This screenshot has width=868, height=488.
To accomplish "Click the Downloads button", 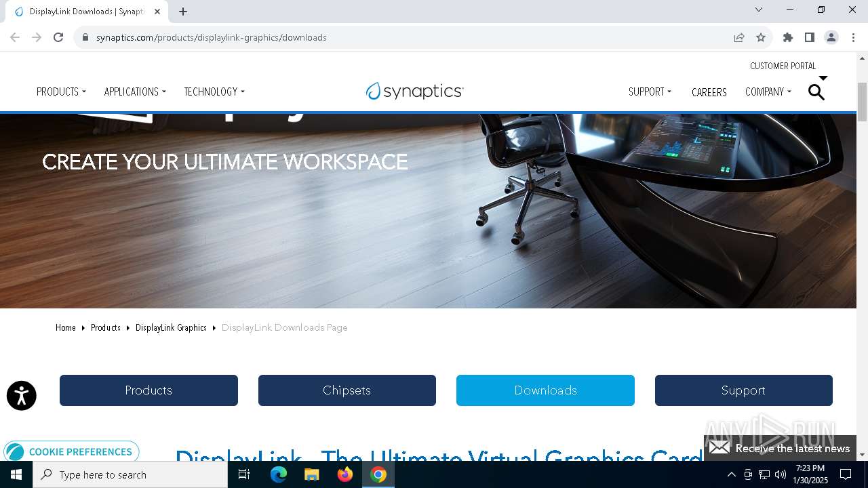I will pyautogui.click(x=545, y=390).
